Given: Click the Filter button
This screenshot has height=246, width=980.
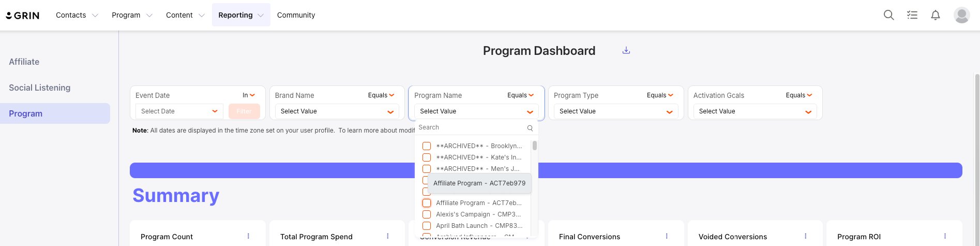Looking at the screenshot, I should pyautogui.click(x=244, y=111).
